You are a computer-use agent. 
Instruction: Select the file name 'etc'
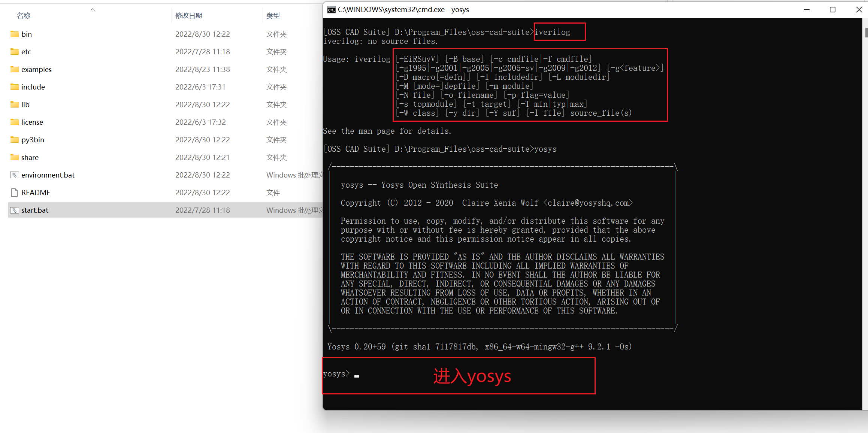(x=26, y=52)
